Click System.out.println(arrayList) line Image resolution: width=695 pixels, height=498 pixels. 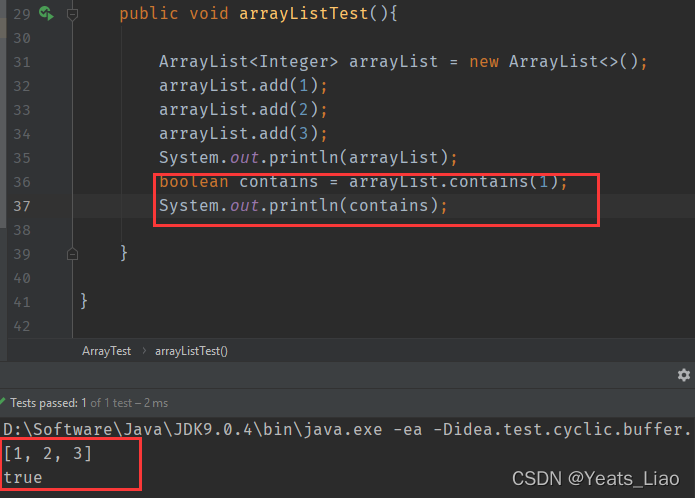pyautogui.click(x=308, y=158)
